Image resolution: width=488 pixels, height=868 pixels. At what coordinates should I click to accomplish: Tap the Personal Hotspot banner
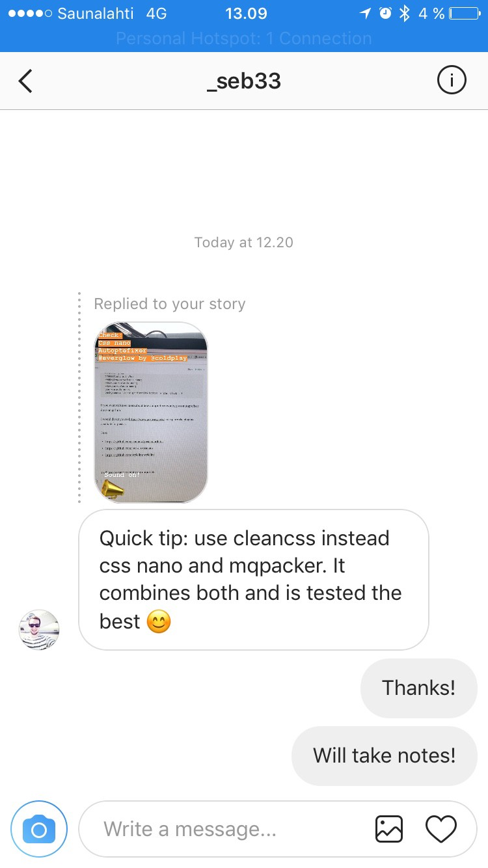click(244, 38)
